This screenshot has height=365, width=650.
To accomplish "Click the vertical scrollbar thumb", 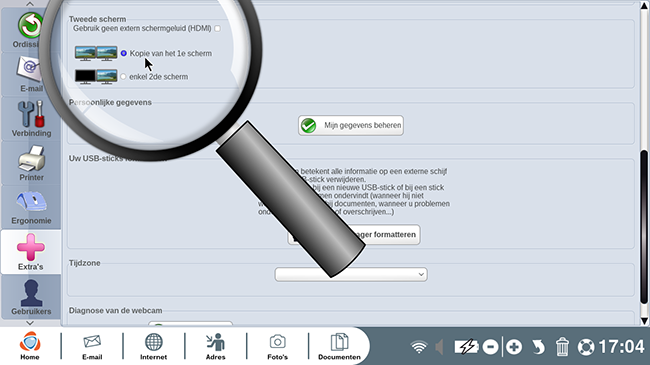I will 644,227.
